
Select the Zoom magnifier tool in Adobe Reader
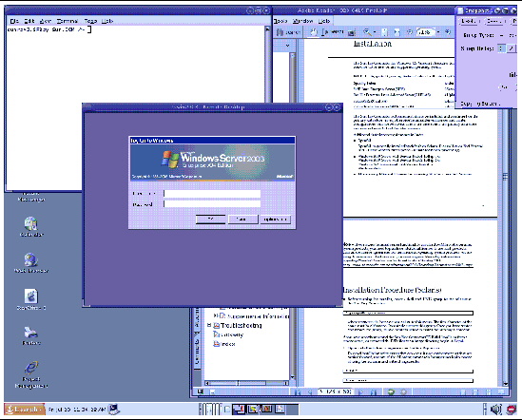click(x=367, y=32)
